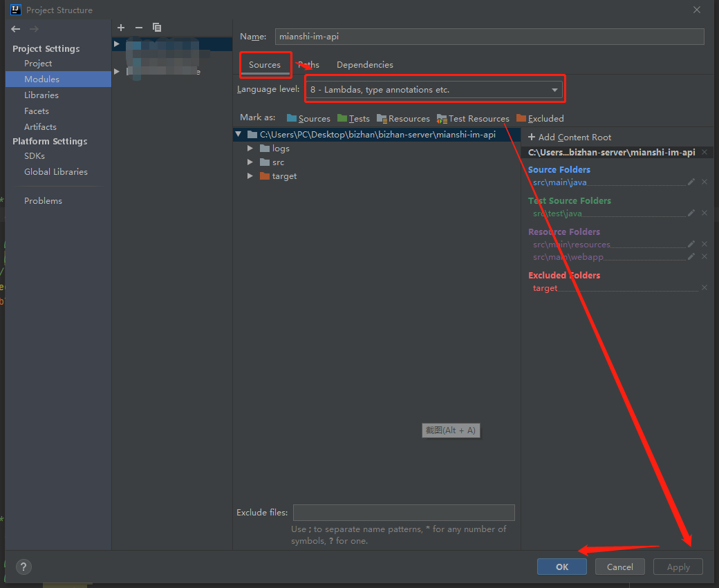Remove src\test\java using its x icon

[704, 212]
